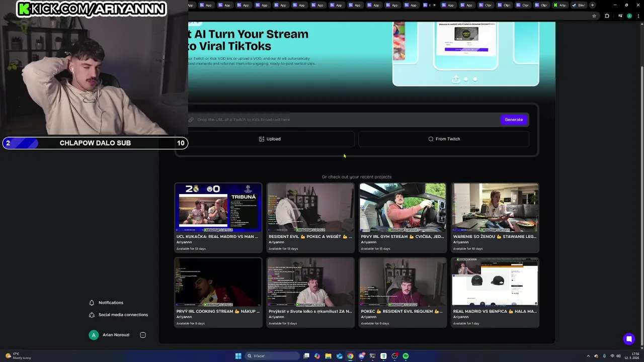
Task: Click the purple Generate button
Action: click(514, 120)
